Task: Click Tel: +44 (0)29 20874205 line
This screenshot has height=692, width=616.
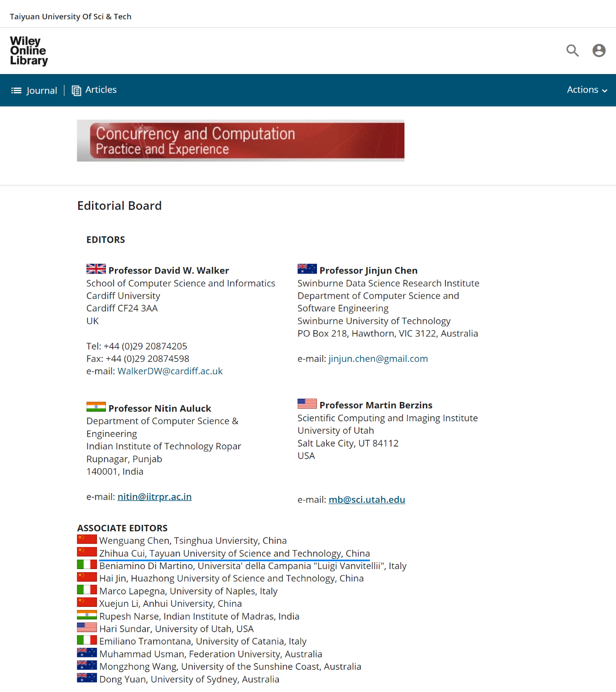Action: click(137, 346)
